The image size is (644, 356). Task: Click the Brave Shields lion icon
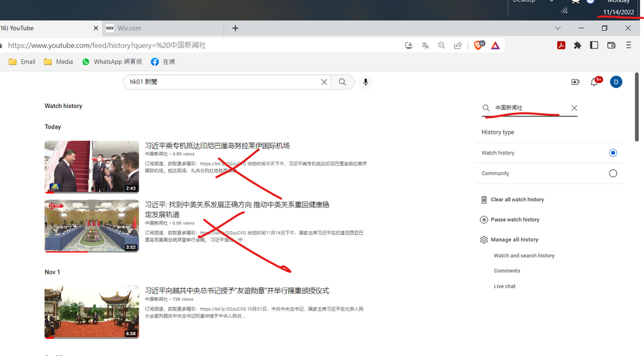pyautogui.click(x=478, y=45)
